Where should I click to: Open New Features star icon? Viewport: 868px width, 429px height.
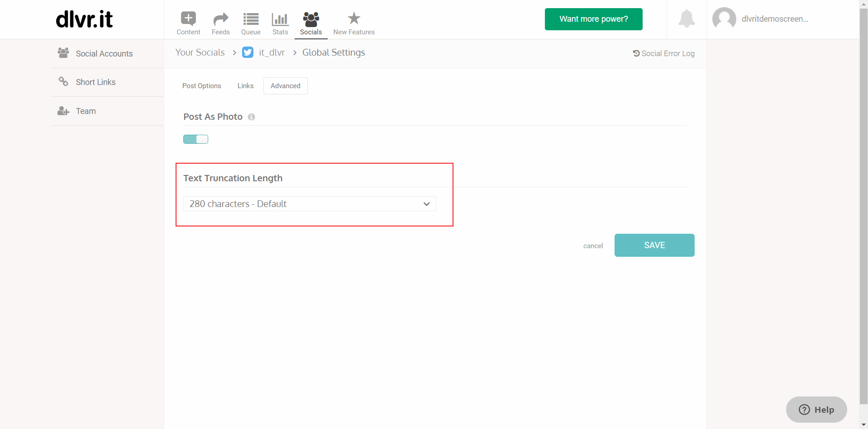(x=354, y=18)
